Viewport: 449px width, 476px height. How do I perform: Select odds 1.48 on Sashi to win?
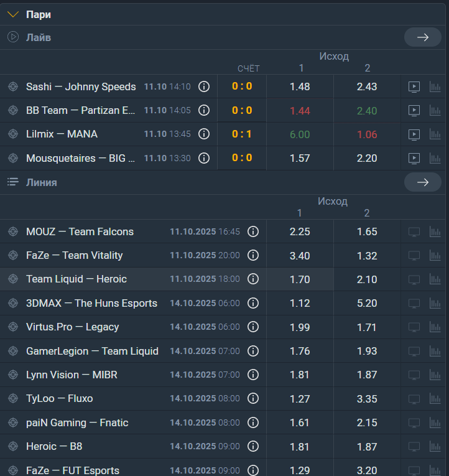(x=300, y=86)
